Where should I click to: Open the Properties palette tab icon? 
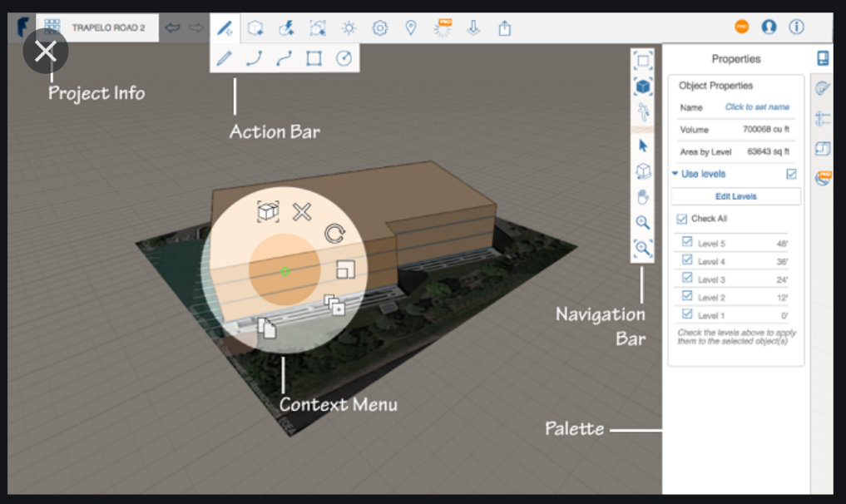822,57
